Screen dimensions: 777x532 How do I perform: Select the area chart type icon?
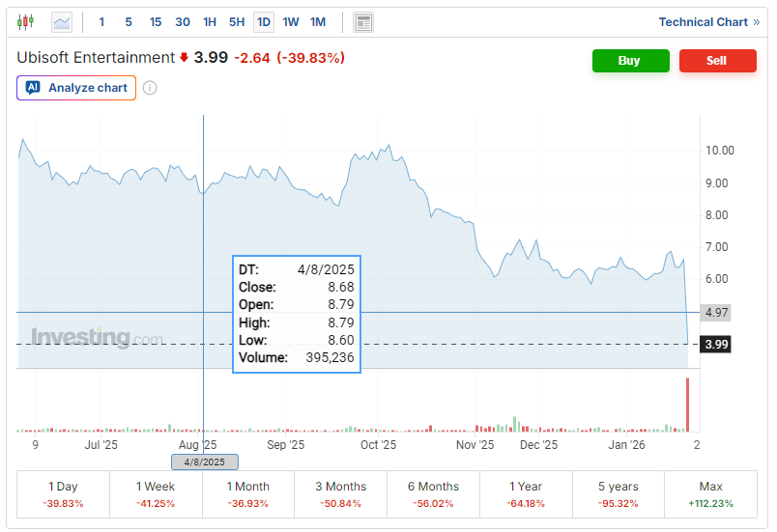coord(62,22)
